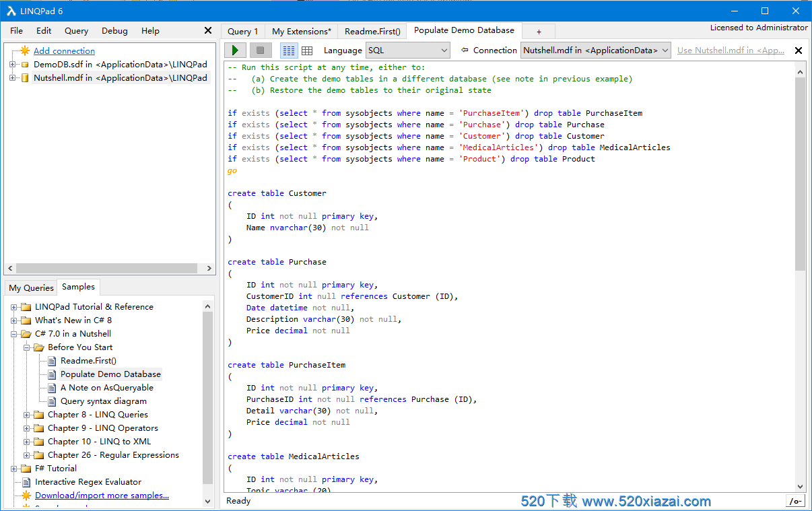The height and width of the screenshot is (511, 812).
Task: Click the F# Tutorial folder icon
Action: coord(26,469)
